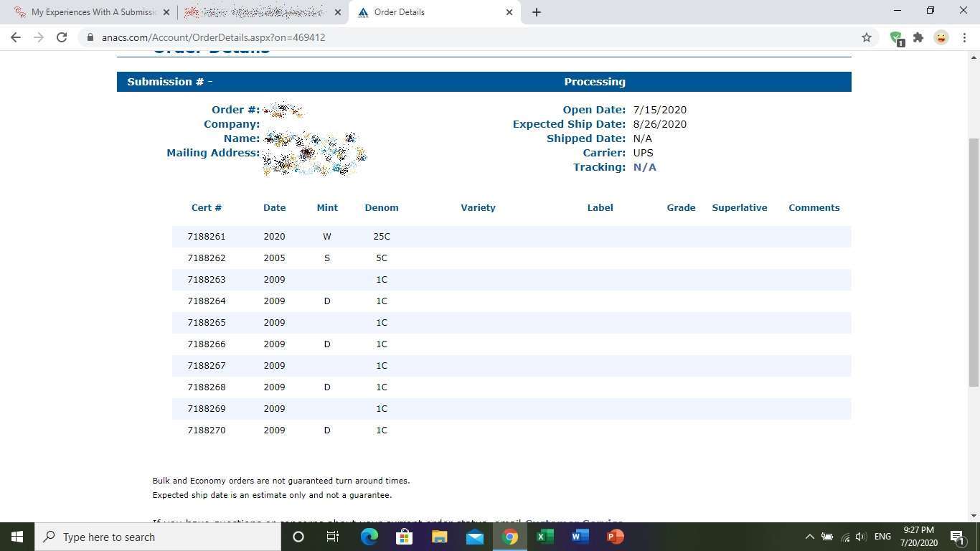View site info via lock icon
Viewport: 980px width, 551px height.
(90, 37)
